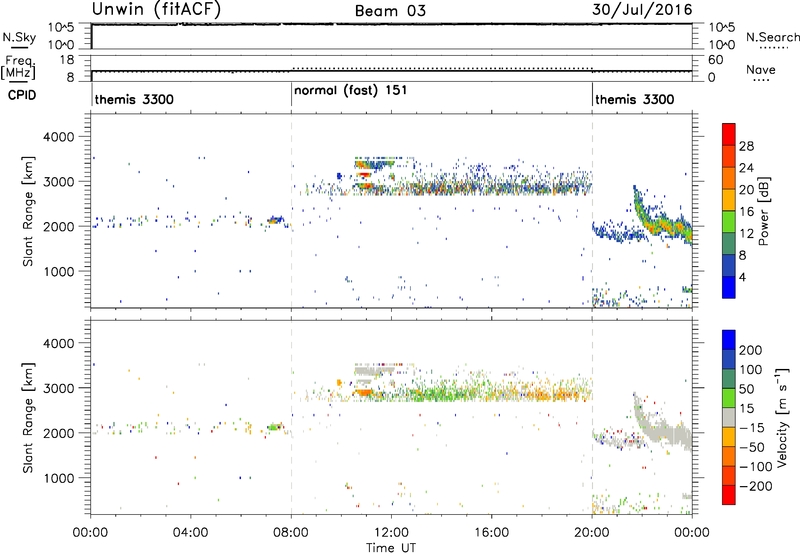The height and width of the screenshot is (554, 800).
Task: Click the '16:00' time axis tick label
Action: [491, 533]
